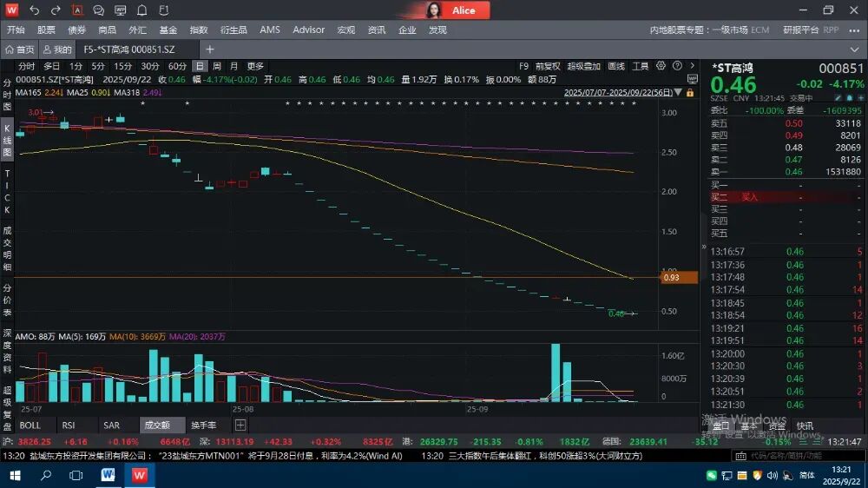Screen dimensions: 868x488
Task: Switch chart to 30分 period
Action: pyautogui.click(x=150, y=66)
